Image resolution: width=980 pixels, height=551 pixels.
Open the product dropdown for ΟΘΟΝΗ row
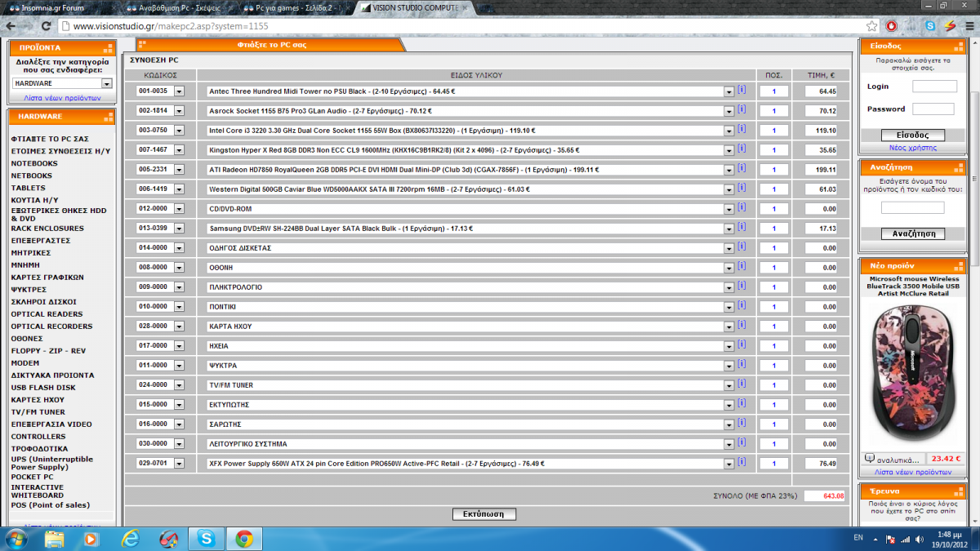(x=728, y=268)
